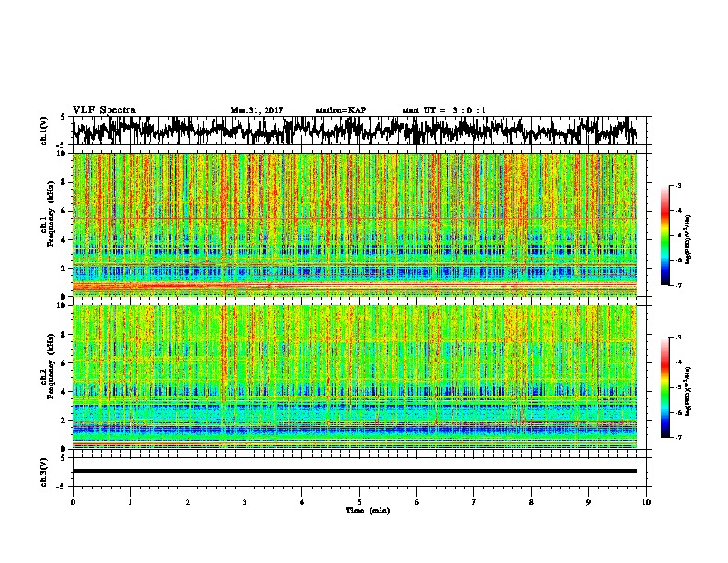The height and width of the screenshot is (563, 728).
Task: Click ch.2 frequency axis tick '2'
Action: (63, 420)
